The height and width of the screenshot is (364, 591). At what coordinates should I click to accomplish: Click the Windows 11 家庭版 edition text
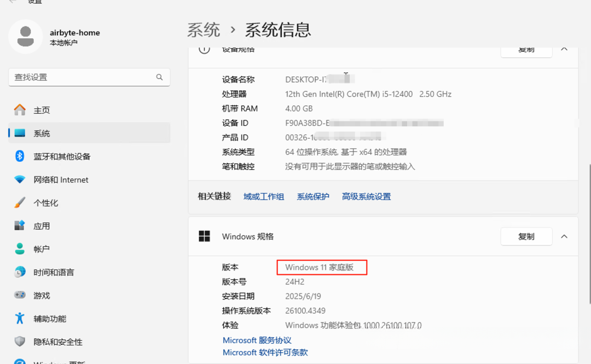pyautogui.click(x=319, y=267)
